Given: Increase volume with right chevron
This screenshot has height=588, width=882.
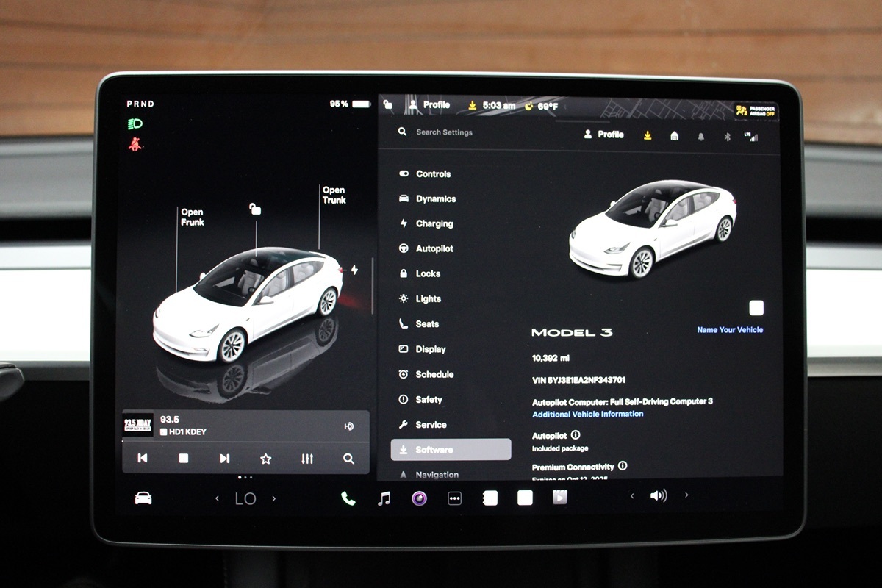Looking at the screenshot, I should [686, 495].
